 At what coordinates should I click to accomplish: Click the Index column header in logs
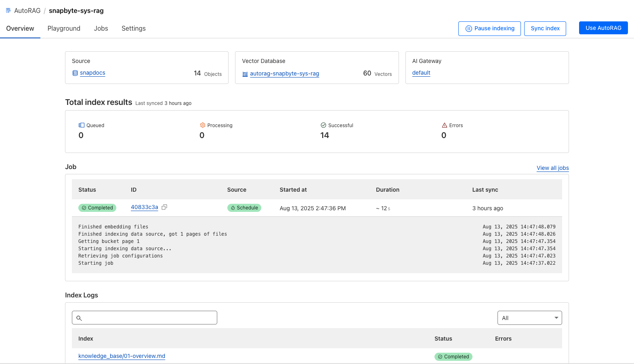86,339
